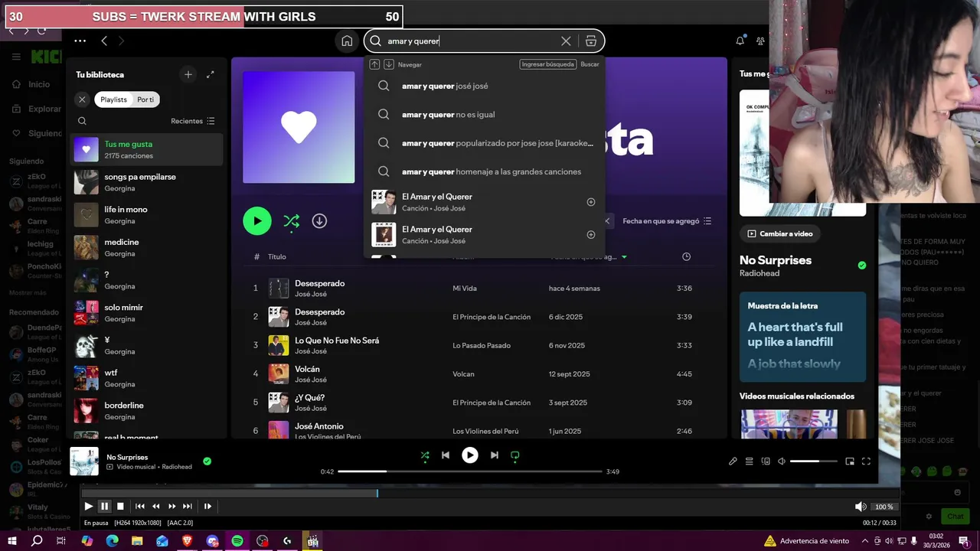Pause the outer video player

104,506
